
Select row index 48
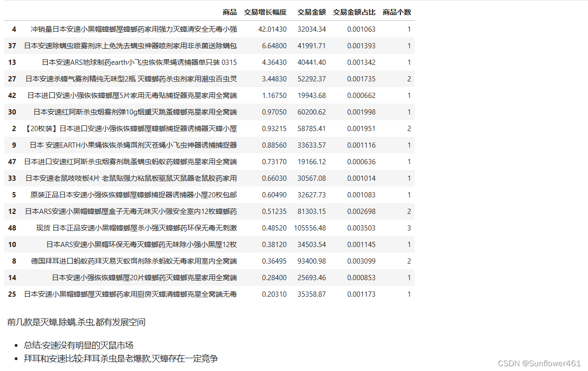point(12,228)
